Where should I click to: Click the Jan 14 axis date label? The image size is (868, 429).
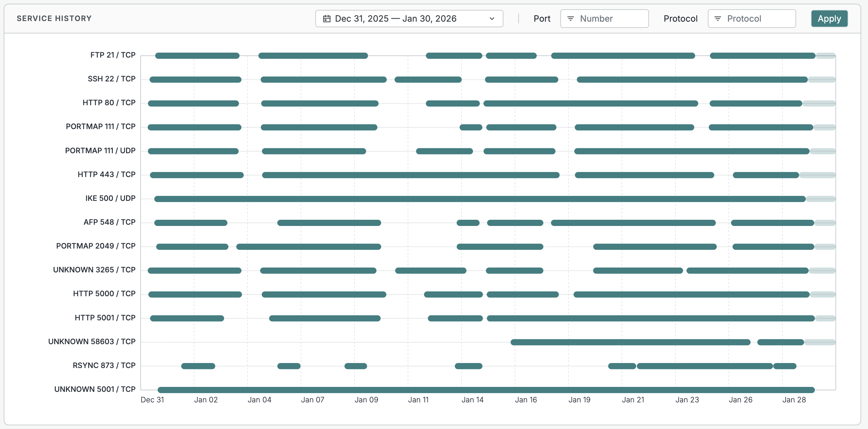[x=472, y=400]
